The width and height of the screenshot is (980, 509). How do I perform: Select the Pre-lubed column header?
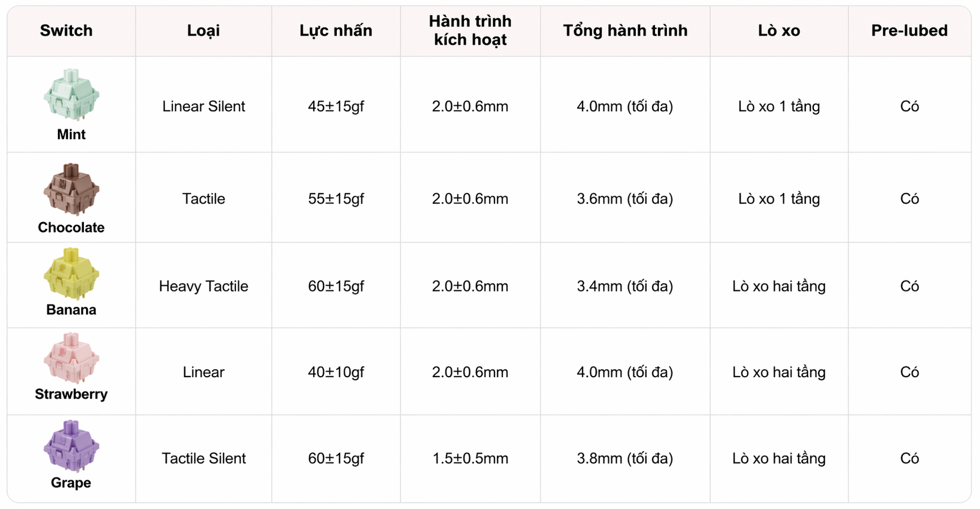click(909, 30)
